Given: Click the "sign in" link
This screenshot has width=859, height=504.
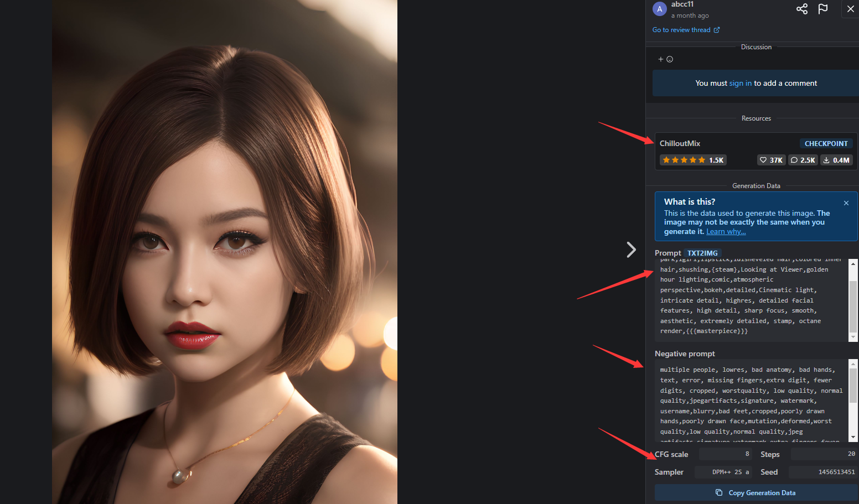Looking at the screenshot, I should 740,83.
